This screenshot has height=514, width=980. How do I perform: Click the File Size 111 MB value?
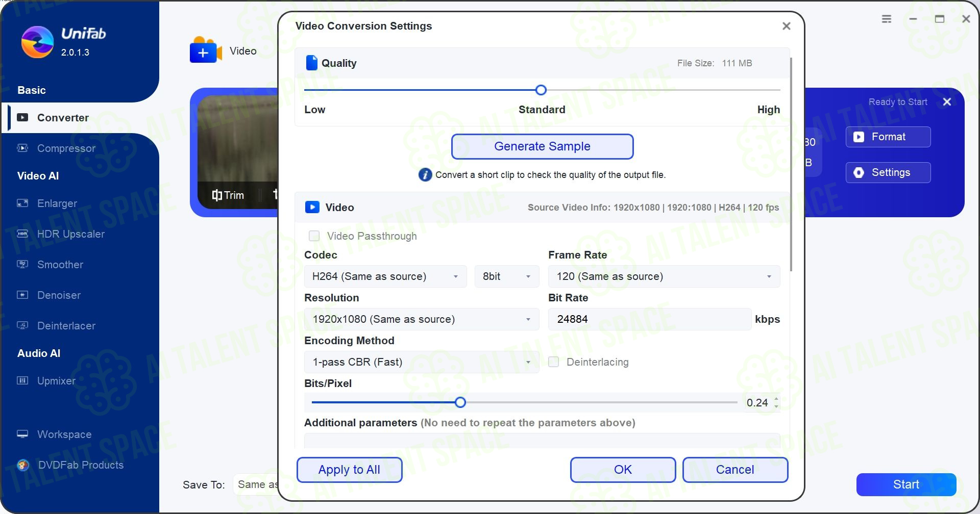(737, 63)
